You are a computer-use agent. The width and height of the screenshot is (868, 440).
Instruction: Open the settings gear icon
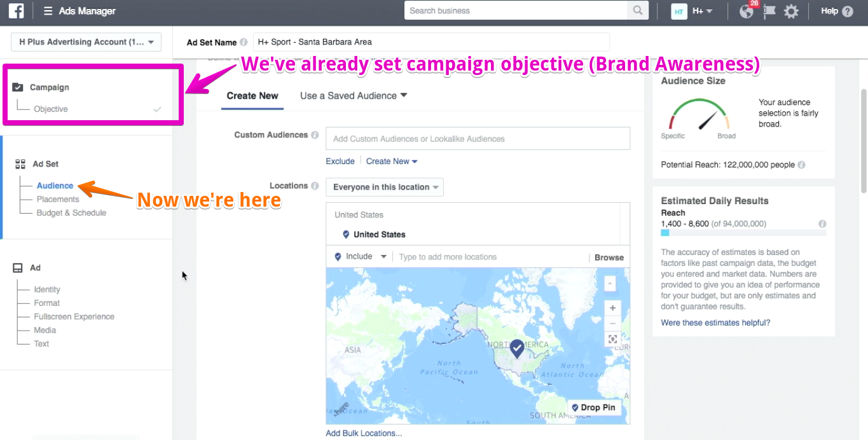coord(791,11)
